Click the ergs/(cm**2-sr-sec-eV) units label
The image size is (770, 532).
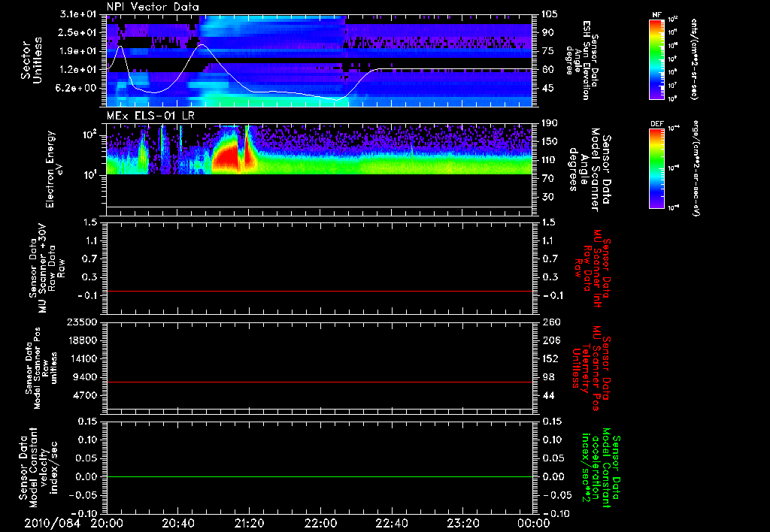point(696,168)
